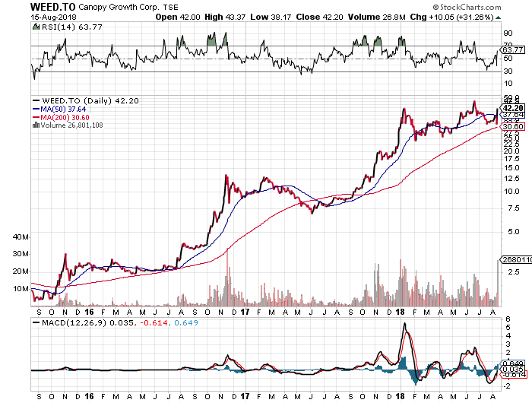Click the 15-Aug-2018 chart date
532x403 pixels.
[x=54, y=17]
